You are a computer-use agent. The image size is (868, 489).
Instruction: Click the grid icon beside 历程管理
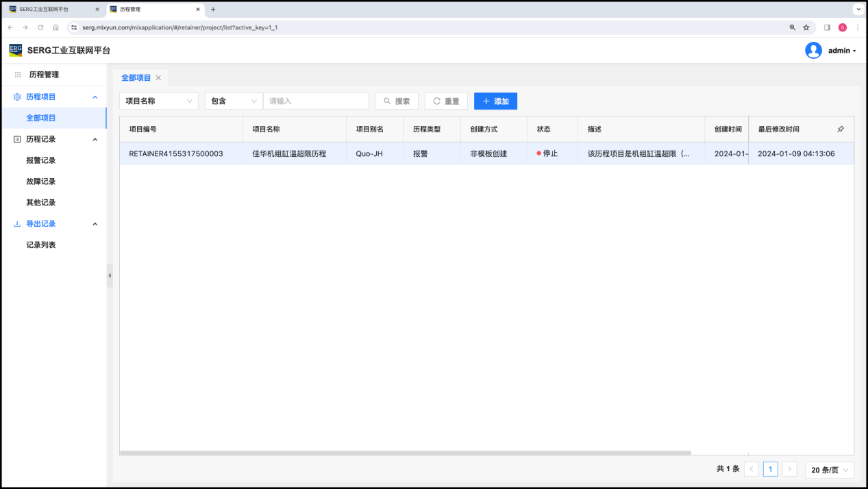pyautogui.click(x=18, y=75)
